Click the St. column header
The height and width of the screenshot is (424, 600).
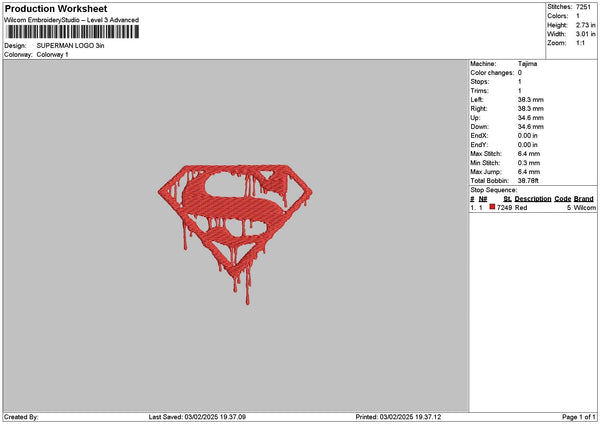click(x=507, y=199)
